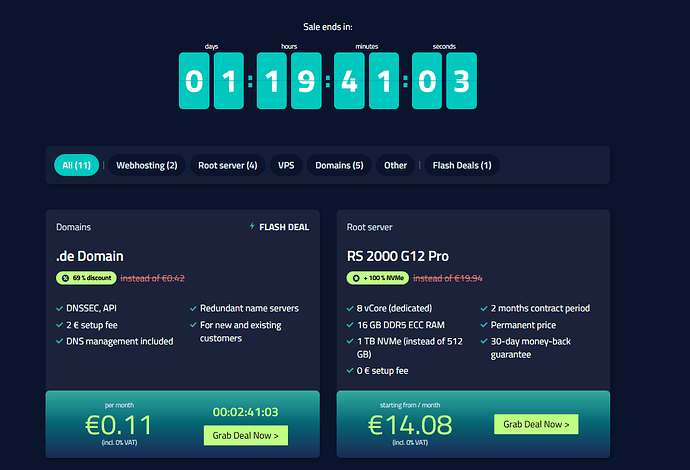Click checkmark beside 0 € setup fee
The image size is (690, 470).
coord(350,371)
